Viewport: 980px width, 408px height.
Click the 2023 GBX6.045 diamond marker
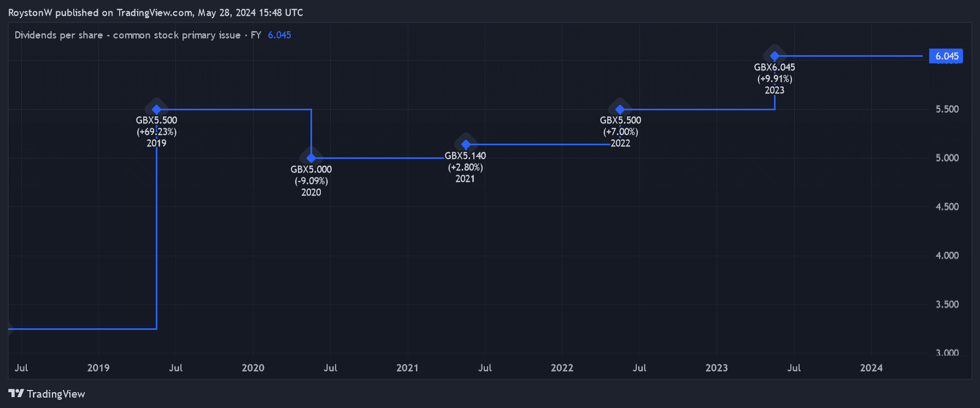tap(774, 56)
